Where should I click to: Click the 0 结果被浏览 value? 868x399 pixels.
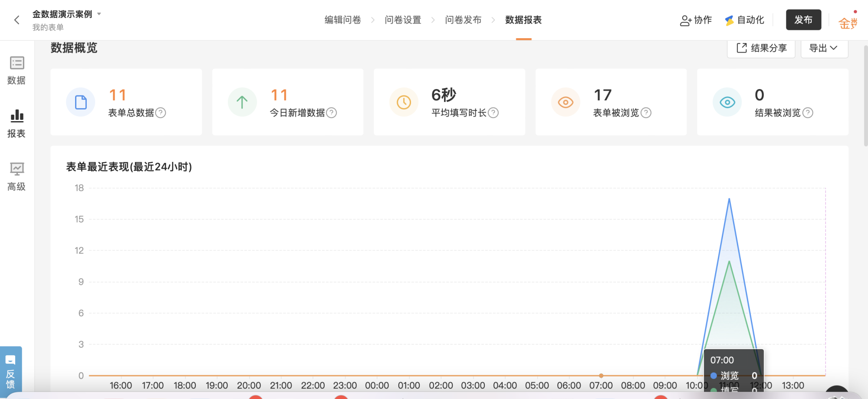click(x=759, y=95)
